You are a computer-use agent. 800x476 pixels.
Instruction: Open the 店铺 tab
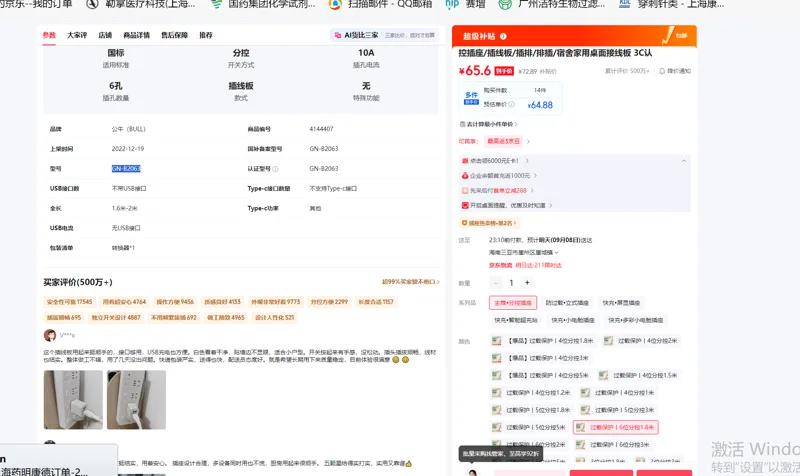point(105,35)
